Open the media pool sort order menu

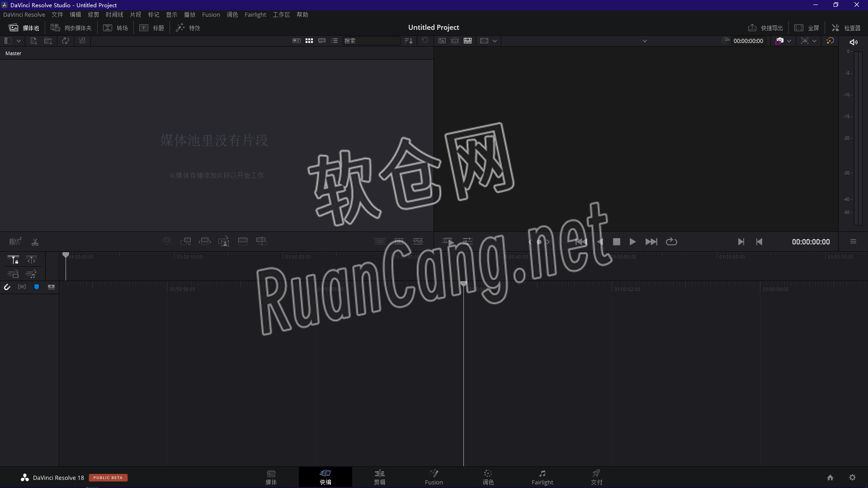pos(409,41)
